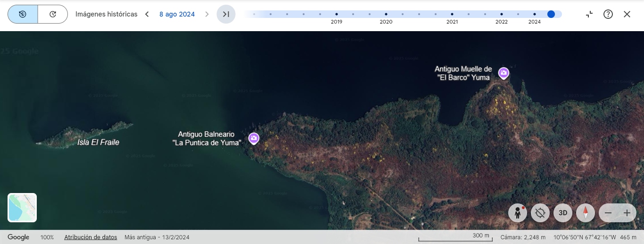The height and width of the screenshot is (244, 644).
Task: Collapse the historical imagery timeline bar
Action: point(589,14)
